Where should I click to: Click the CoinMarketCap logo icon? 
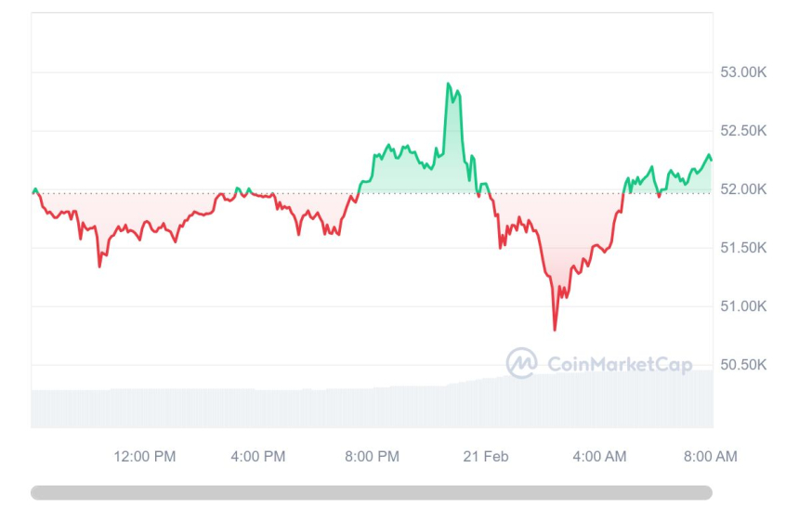pos(521,363)
